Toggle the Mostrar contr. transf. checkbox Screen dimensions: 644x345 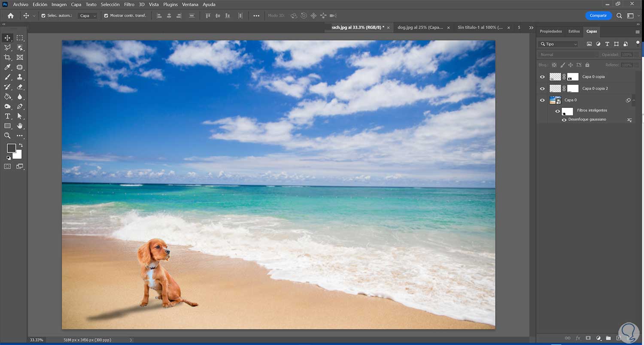pyautogui.click(x=106, y=15)
